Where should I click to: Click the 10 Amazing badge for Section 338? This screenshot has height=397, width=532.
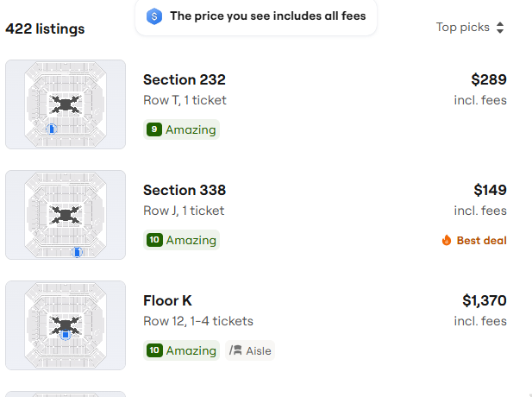pos(181,240)
